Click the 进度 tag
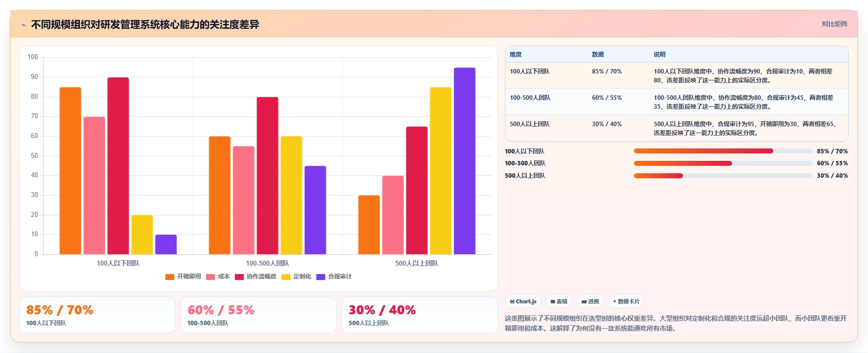 [590, 301]
